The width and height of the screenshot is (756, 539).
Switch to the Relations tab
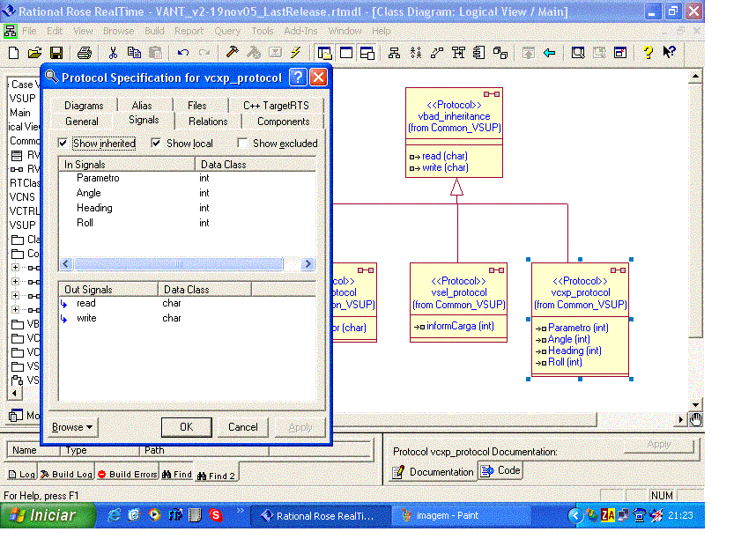[x=208, y=122]
